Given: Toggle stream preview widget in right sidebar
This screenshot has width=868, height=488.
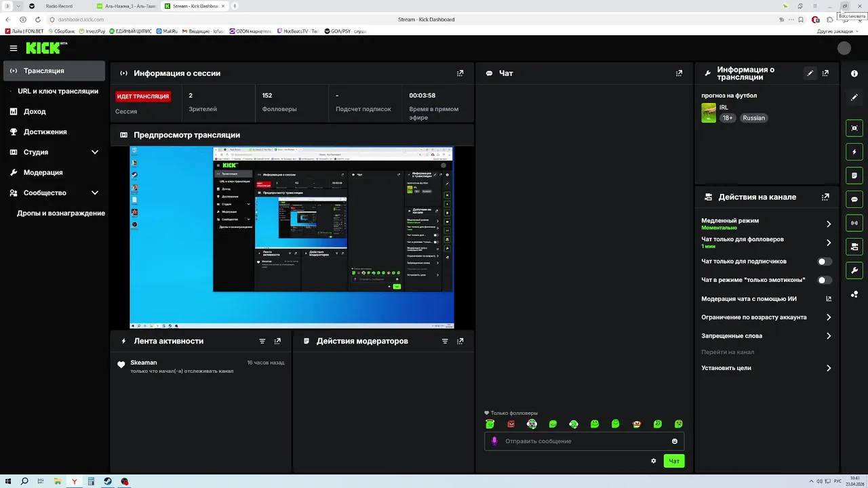Looking at the screenshot, I should point(854,128).
